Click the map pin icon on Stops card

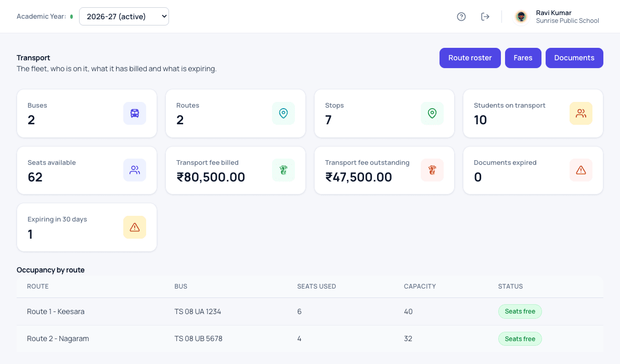(432, 113)
